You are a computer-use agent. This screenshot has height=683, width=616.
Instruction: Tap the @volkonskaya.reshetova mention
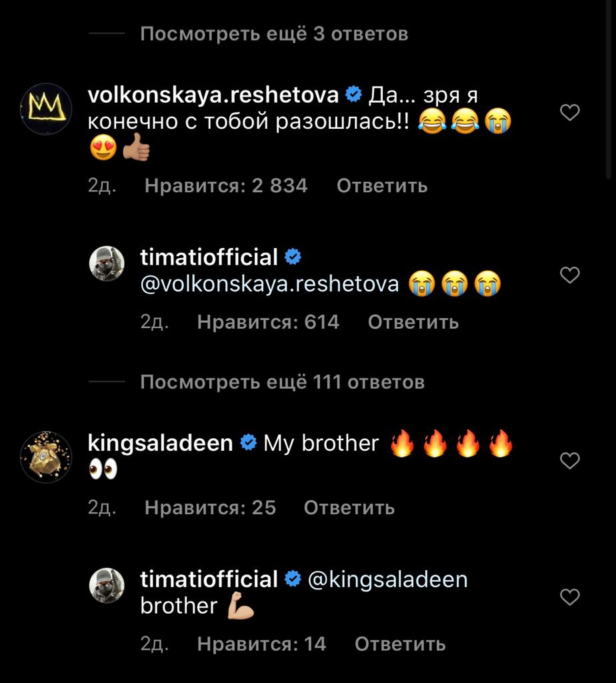(269, 285)
